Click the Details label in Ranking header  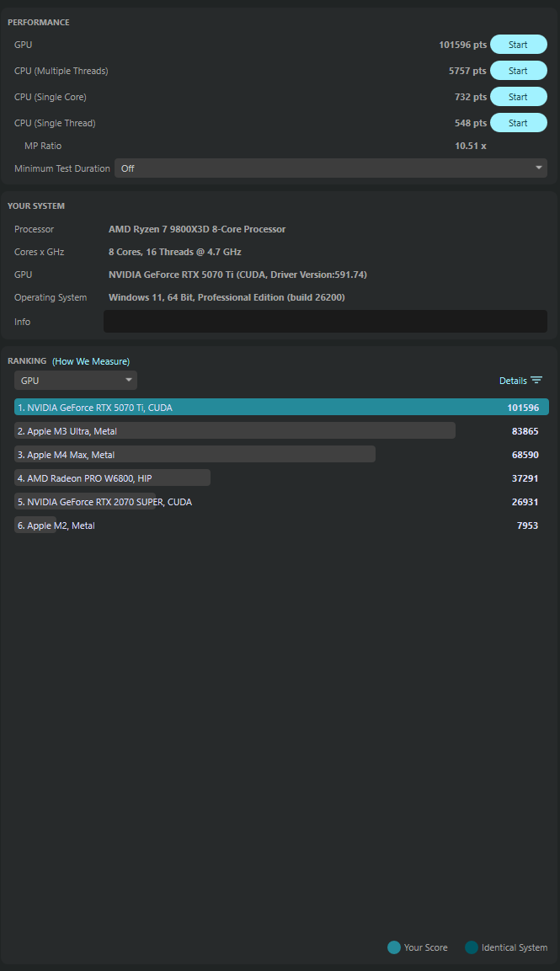(512, 381)
